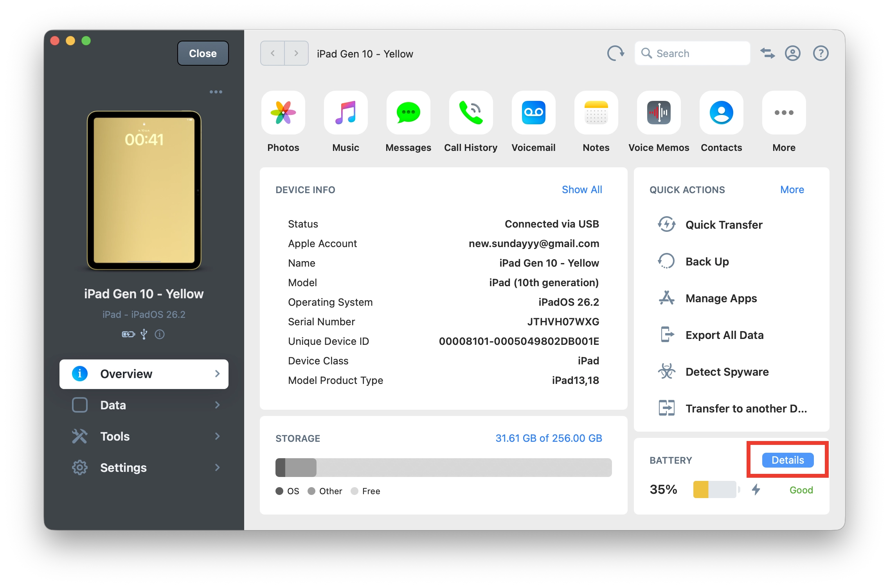Image resolution: width=889 pixels, height=588 pixels.
Task: Expand the Tools sidebar section
Action: (x=144, y=436)
